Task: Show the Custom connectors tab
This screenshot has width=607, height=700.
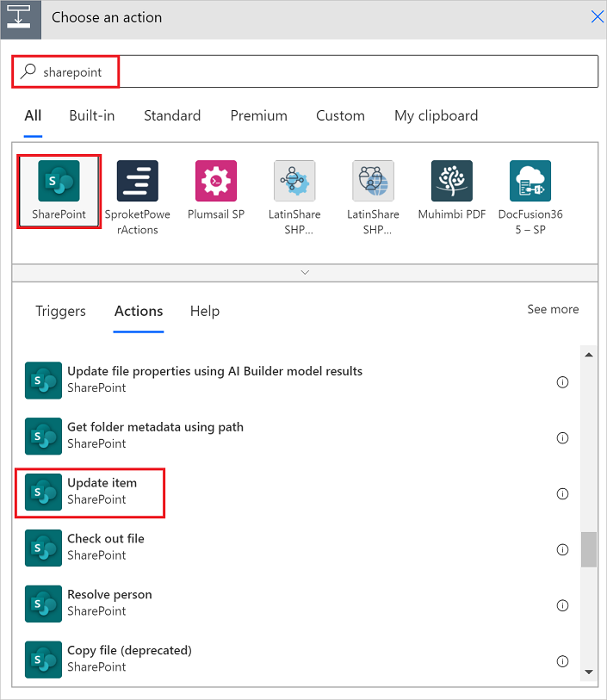Action: pyautogui.click(x=341, y=115)
